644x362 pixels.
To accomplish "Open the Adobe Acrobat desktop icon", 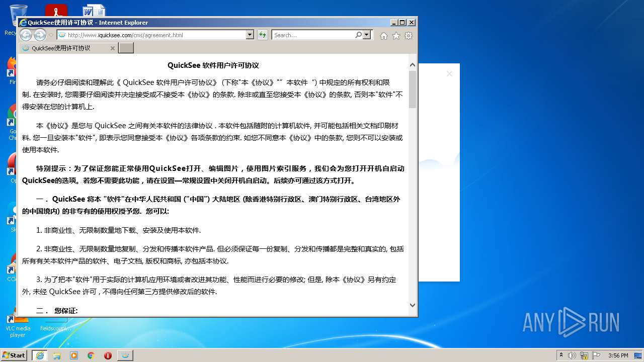I will (56, 11).
